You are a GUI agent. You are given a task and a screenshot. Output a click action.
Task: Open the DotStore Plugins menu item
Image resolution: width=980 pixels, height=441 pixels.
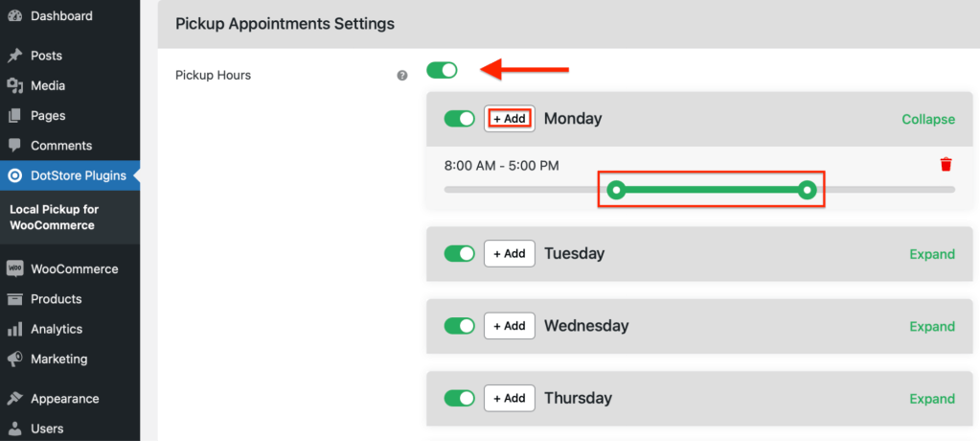click(x=70, y=175)
